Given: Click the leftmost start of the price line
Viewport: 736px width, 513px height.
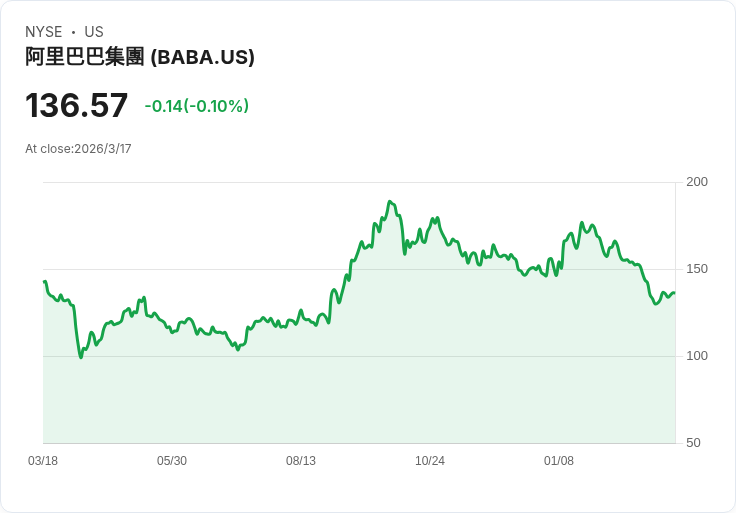Looking at the screenshot, I should click(x=44, y=282).
